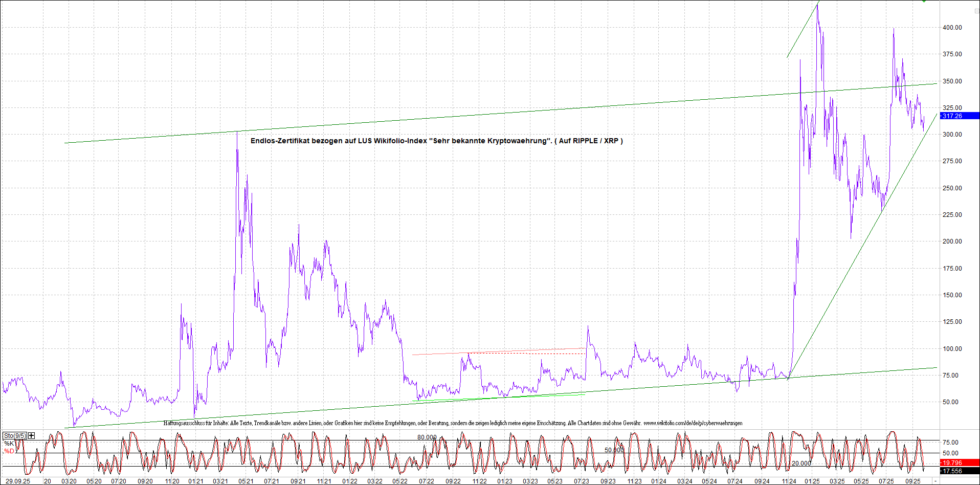This screenshot has width=980, height=485.
Task: Click the 01|25 time axis label
Action: [x=812, y=481]
